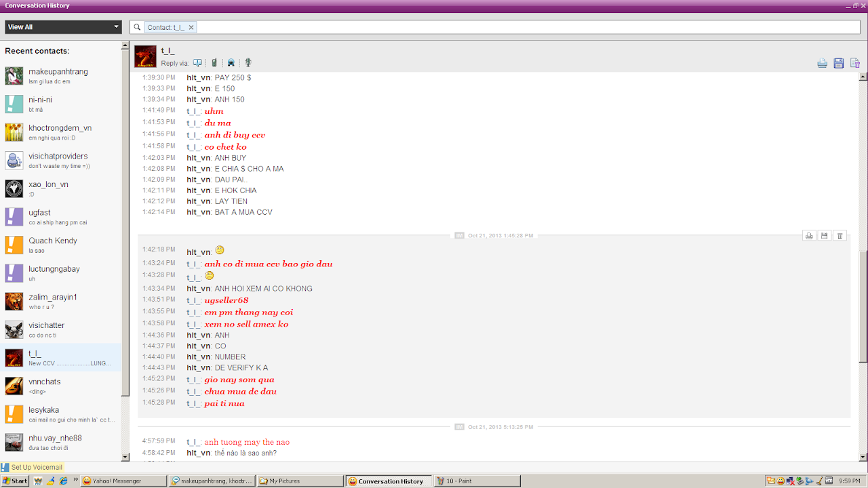Click the 'ugseller68' message text
Image resolution: width=868 pixels, height=488 pixels.
click(226, 300)
